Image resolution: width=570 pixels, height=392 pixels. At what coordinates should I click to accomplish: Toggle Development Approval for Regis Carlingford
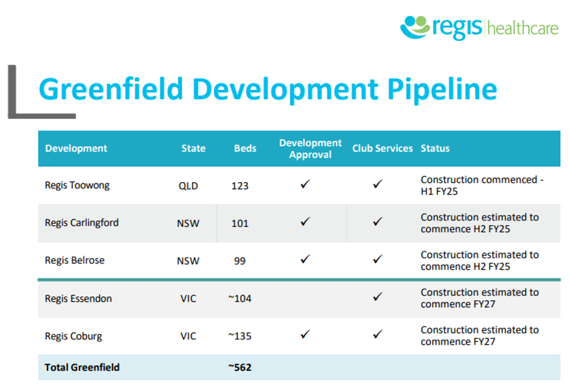pyautogui.click(x=304, y=222)
